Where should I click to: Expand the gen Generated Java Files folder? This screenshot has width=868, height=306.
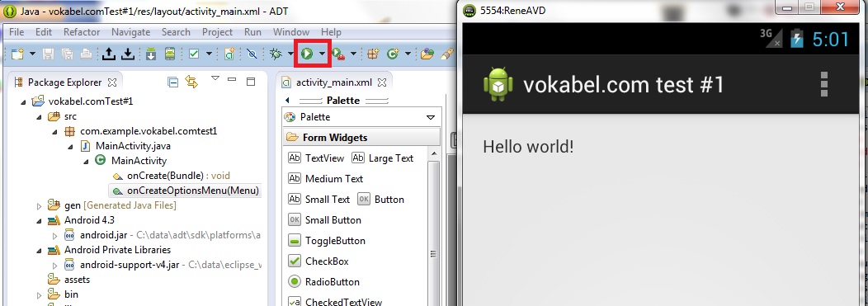point(39,206)
